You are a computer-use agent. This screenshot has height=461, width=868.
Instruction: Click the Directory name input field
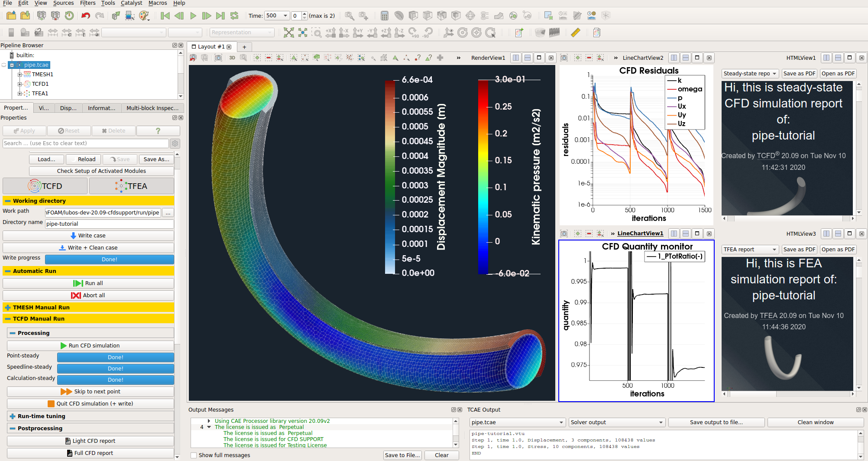pyautogui.click(x=109, y=224)
